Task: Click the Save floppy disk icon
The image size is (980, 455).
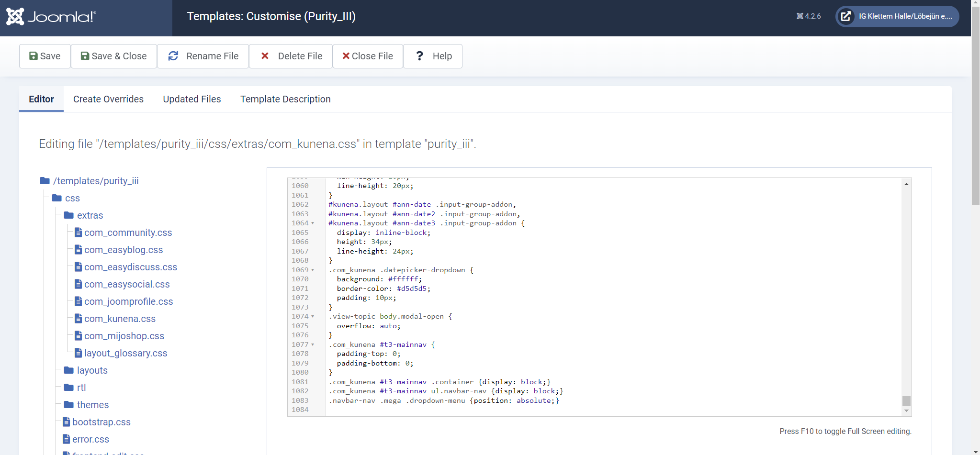Action: tap(34, 56)
